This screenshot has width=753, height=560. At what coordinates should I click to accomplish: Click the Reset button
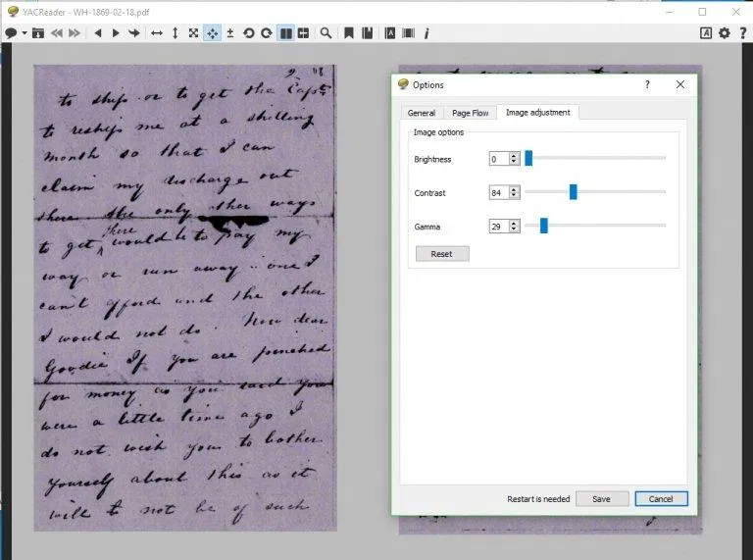point(442,254)
